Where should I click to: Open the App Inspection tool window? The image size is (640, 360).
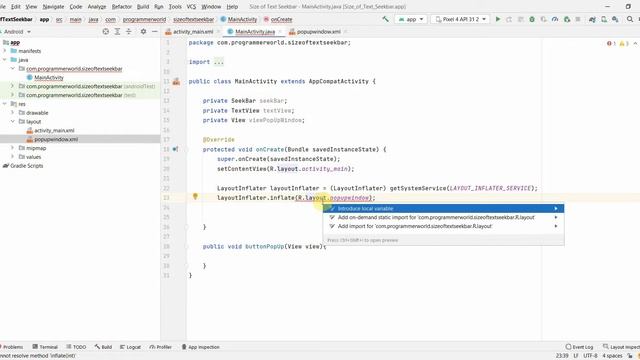(200, 347)
